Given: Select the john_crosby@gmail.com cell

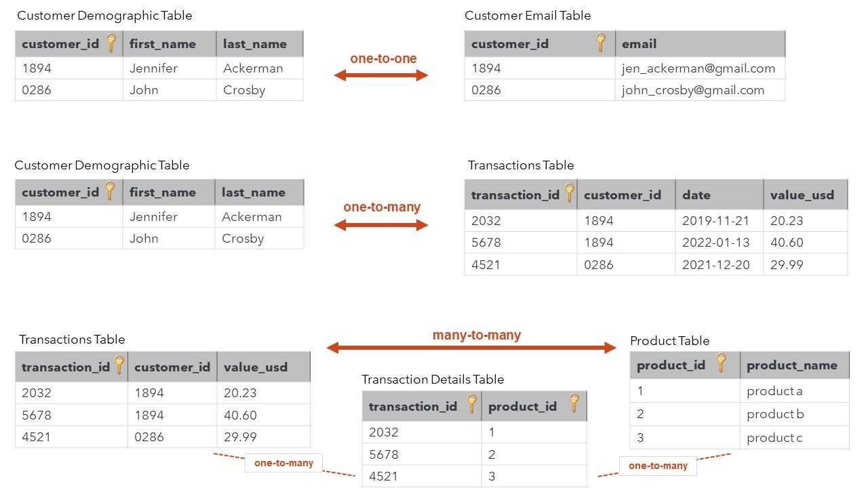Looking at the screenshot, I should click(701, 89).
